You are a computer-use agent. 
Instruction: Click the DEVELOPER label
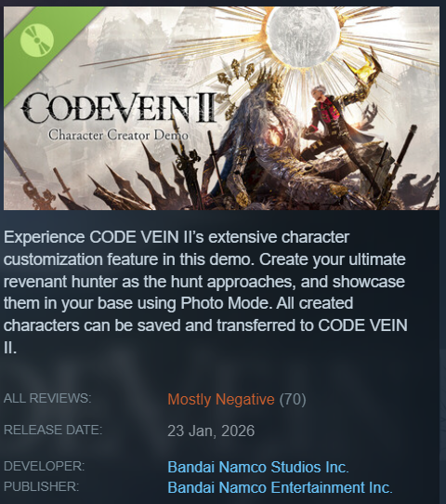click(x=45, y=466)
